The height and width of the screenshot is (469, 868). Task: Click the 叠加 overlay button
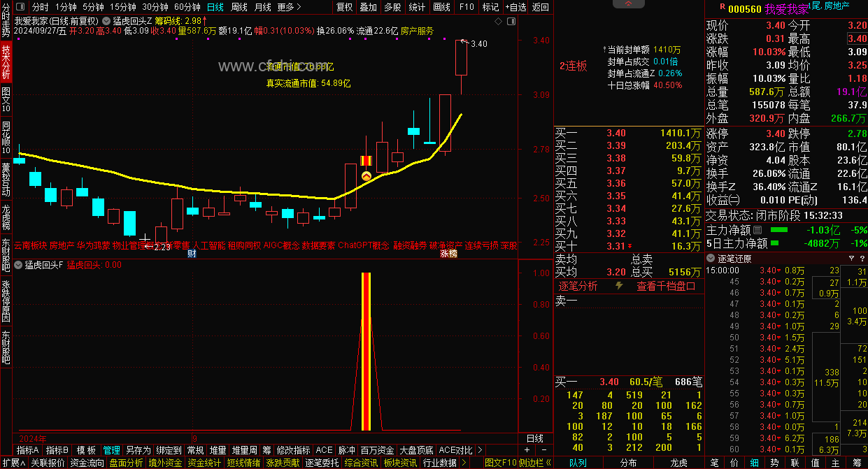point(368,7)
